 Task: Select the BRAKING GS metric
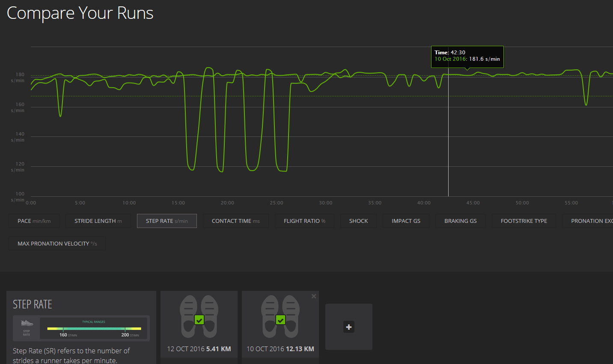pyautogui.click(x=460, y=221)
